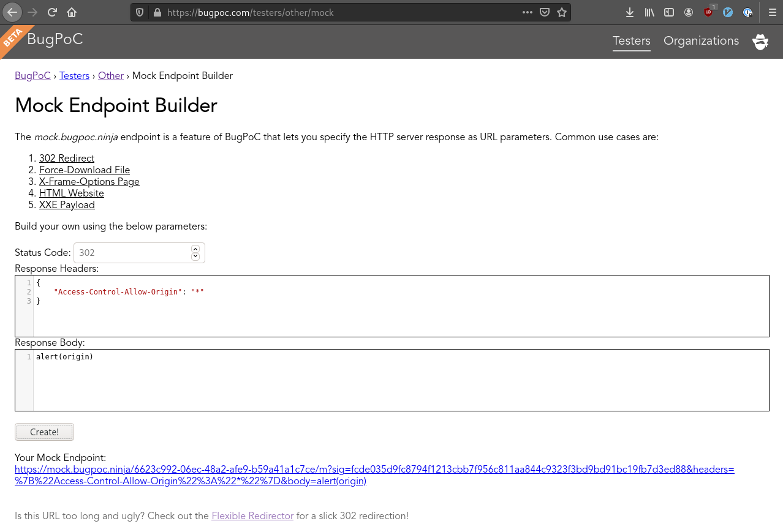The height and width of the screenshot is (532, 783).
Task: Click into the Response Headers editor
Action: pyautogui.click(x=392, y=306)
